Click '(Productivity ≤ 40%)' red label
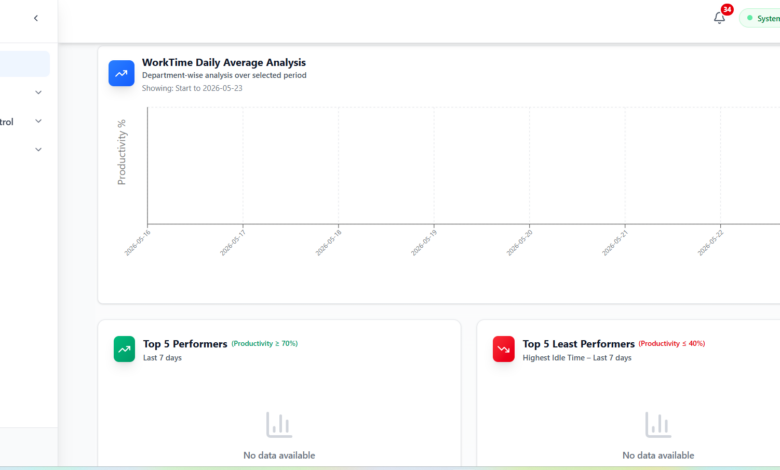This screenshot has width=780, height=470. [672, 344]
